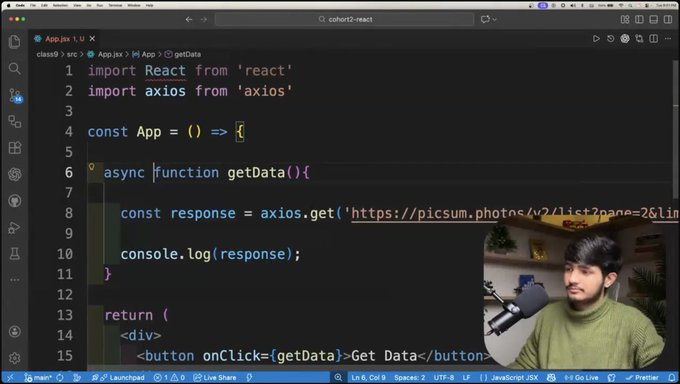The height and width of the screenshot is (384, 680).
Task: Open the Code menu in menu bar
Action: (20, 5)
